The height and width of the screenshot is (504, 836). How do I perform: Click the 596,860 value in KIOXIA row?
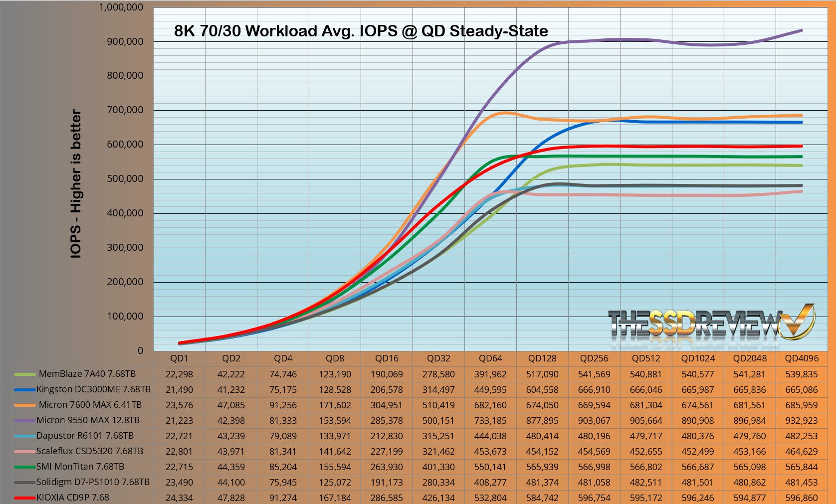coord(802,498)
